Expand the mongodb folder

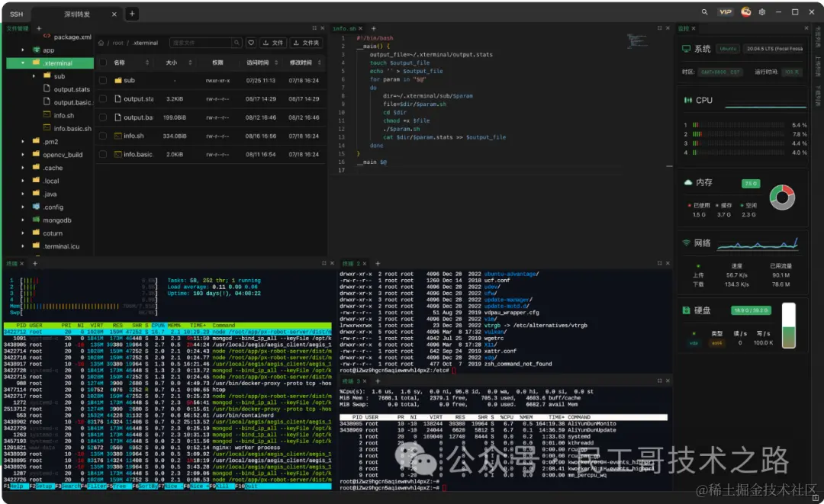coord(23,220)
